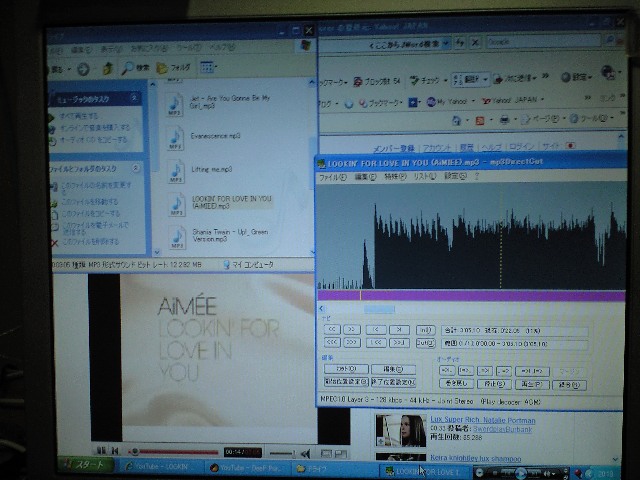Image resolution: width=640 pixels, height=480 pixels.
Task: Pause the YouTube video player
Action: pos(101,451)
